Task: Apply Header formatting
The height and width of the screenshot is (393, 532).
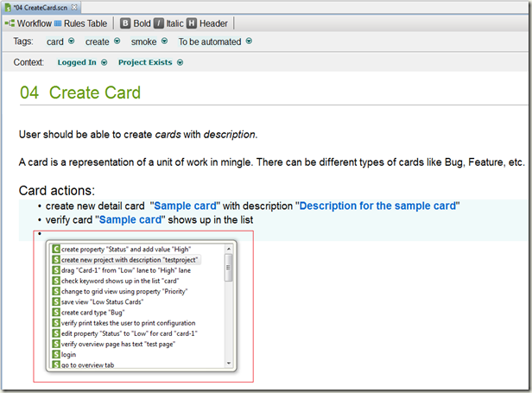Action: pos(207,23)
